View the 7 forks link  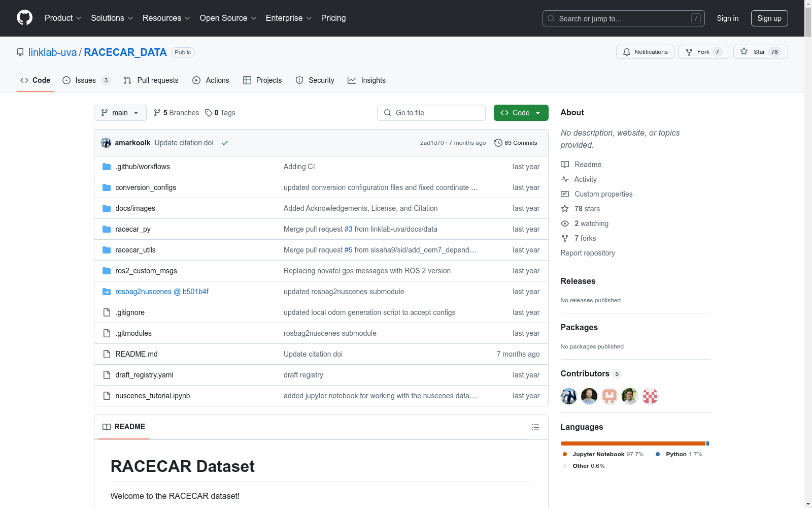tap(579, 238)
